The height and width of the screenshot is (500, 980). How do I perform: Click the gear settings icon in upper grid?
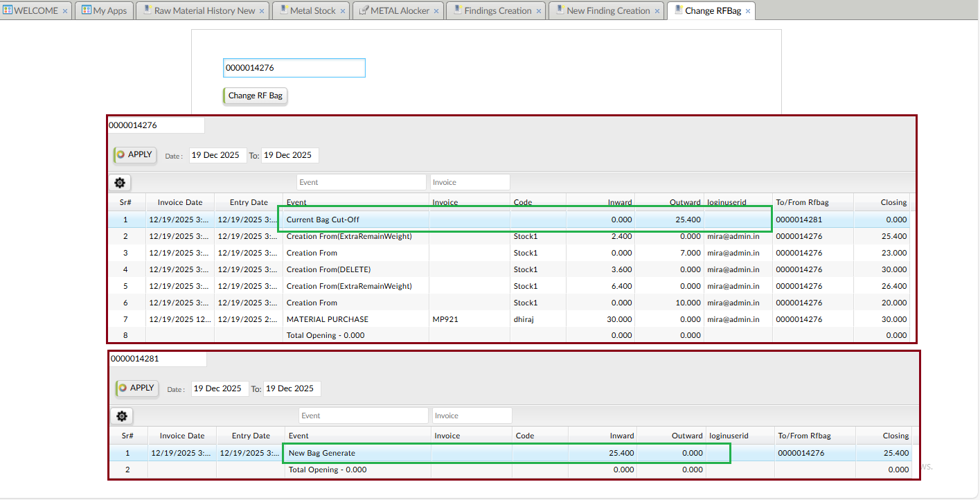pyautogui.click(x=120, y=183)
